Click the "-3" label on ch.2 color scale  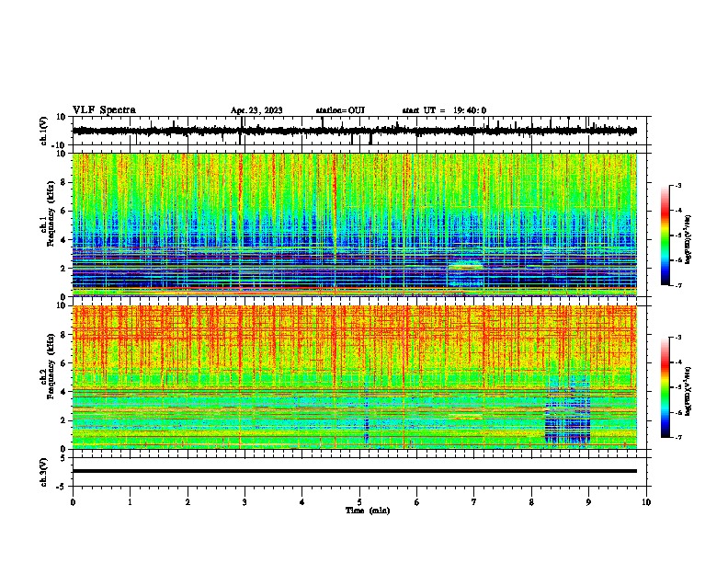click(677, 338)
